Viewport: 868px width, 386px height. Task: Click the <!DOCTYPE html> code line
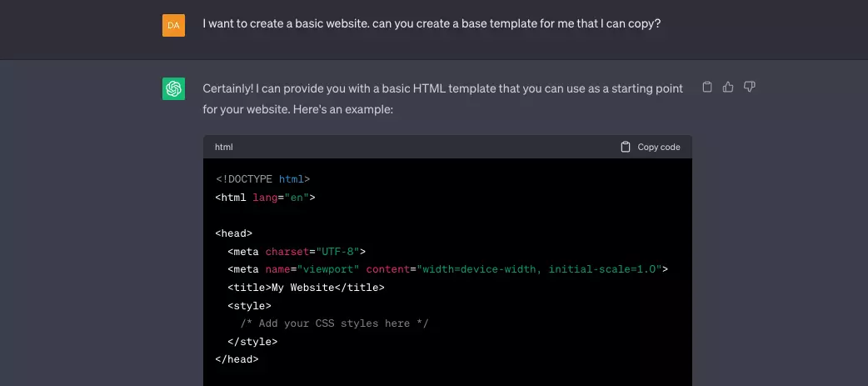262,179
